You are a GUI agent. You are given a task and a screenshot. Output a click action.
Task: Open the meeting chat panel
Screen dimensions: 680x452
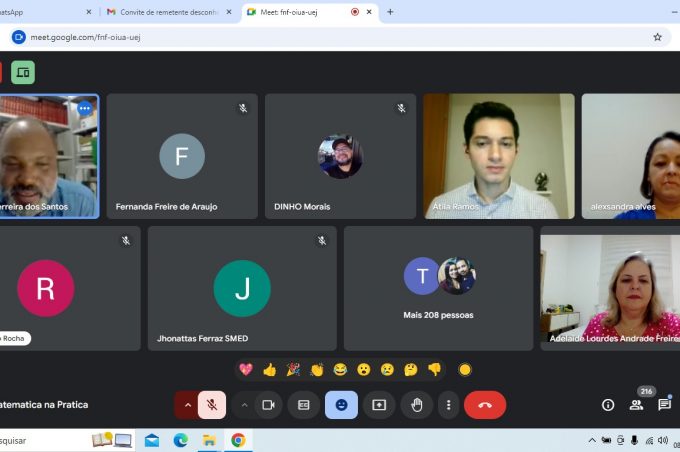coord(664,405)
